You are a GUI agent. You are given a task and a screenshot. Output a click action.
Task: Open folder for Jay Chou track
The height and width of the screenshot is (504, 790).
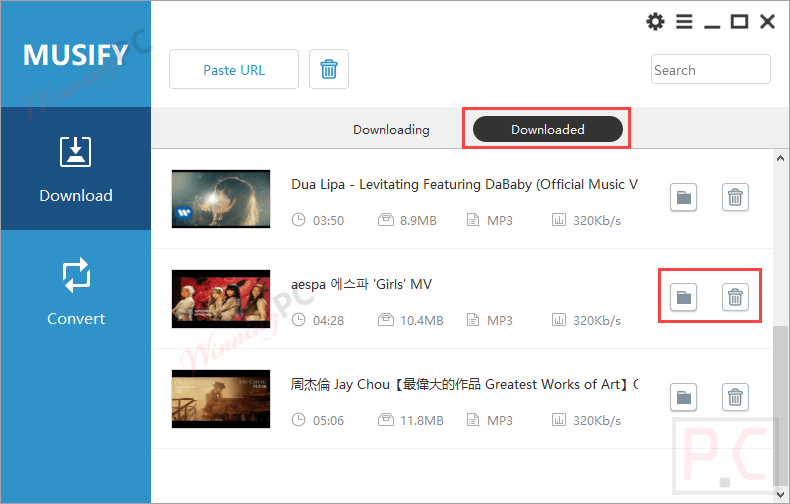click(x=684, y=397)
